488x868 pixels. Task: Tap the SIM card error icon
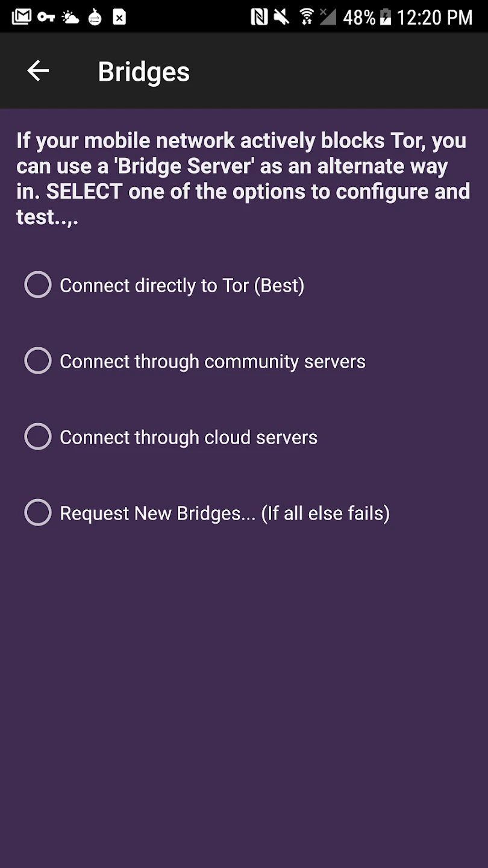(119, 17)
